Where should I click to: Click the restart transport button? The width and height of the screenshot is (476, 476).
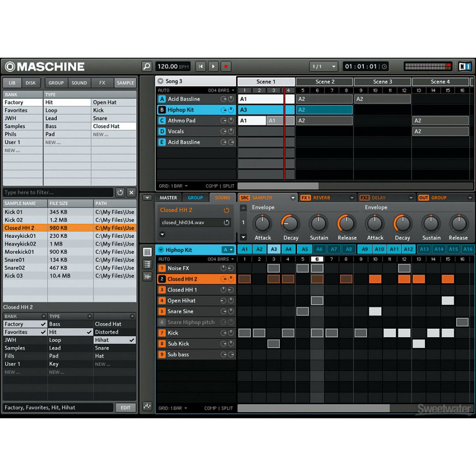click(x=201, y=67)
